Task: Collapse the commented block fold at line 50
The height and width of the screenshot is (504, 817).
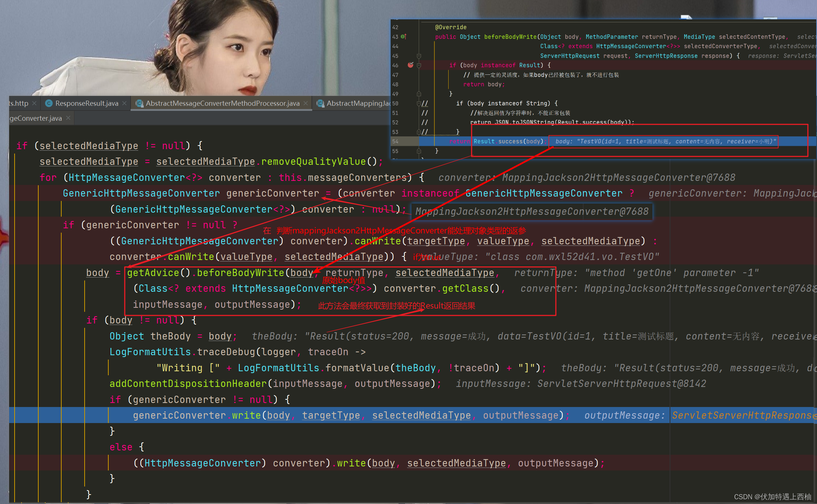Action: click(x=419, y=104)
